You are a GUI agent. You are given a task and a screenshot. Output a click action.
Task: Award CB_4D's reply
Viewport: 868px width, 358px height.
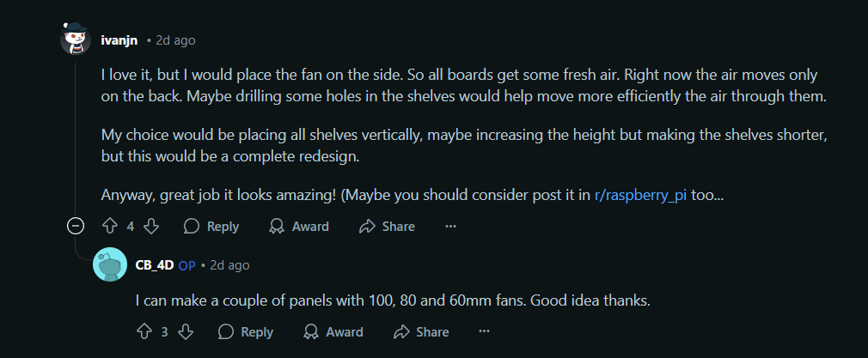(333, 331)
